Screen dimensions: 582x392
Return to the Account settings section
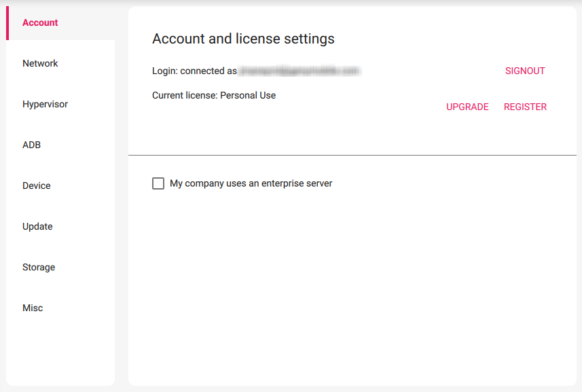(x=39, y=22)
